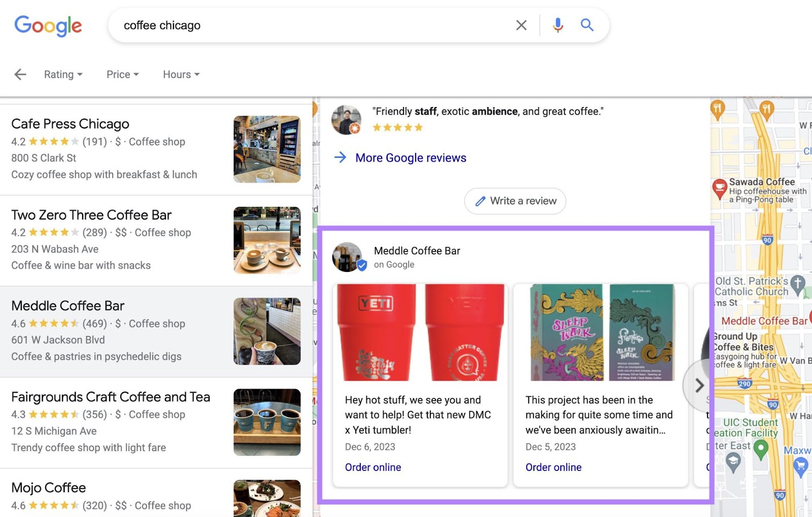This screenshot has height=517, width=812.
Task: Click Old St. Patrick's Church map marker
Action: [798, 284]
